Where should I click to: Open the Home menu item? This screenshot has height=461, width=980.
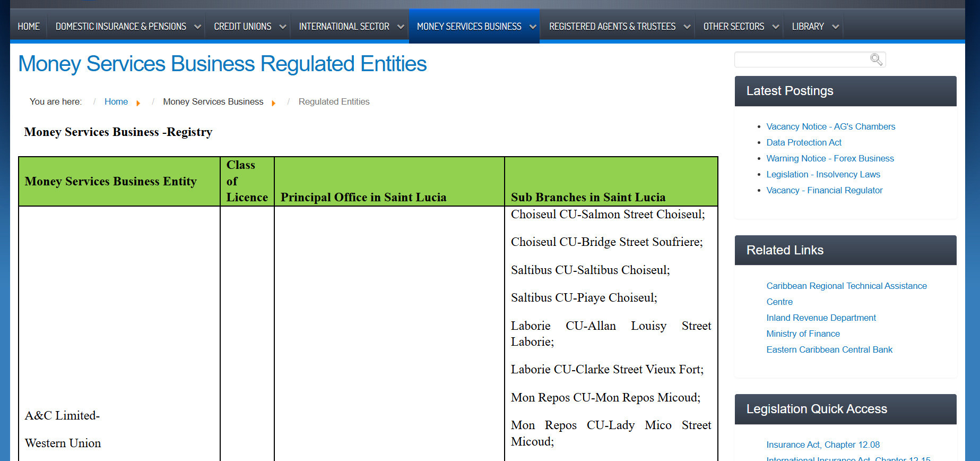(x=29, y=27)
